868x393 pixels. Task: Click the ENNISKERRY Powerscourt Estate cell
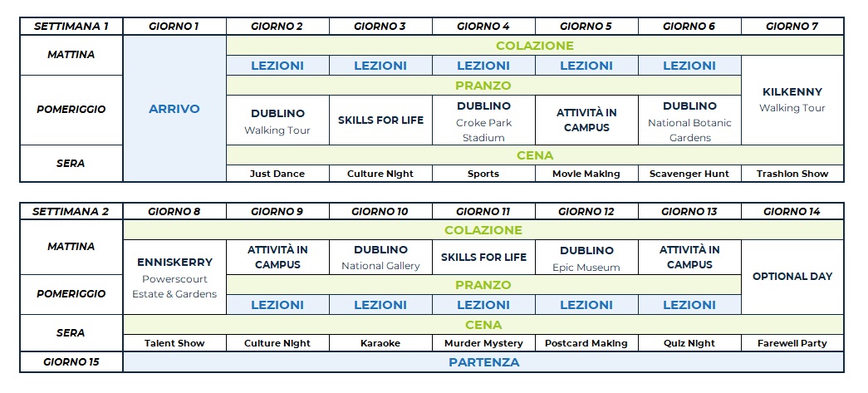coord(174,278)
